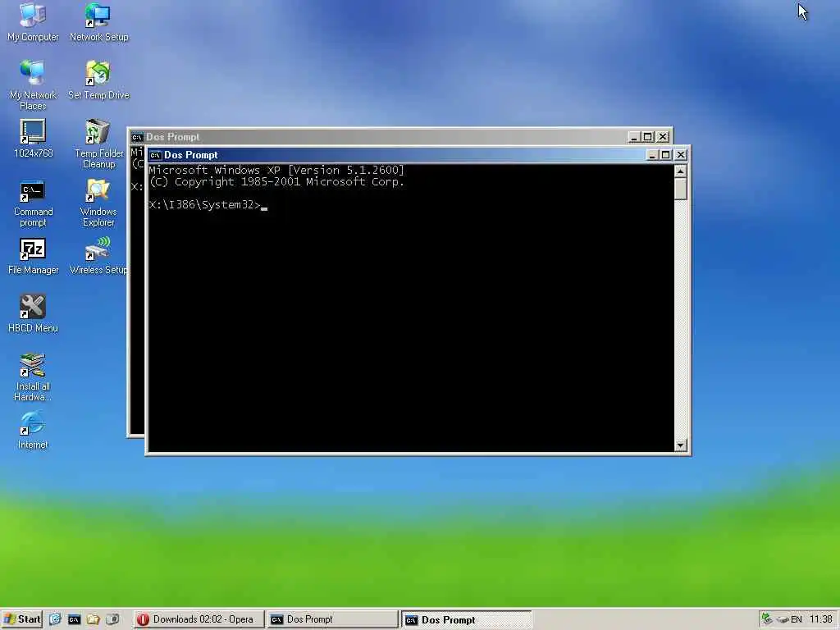Open the EN language indicator
The width and height of the screenshot is (840, 630).
point(797,619)
